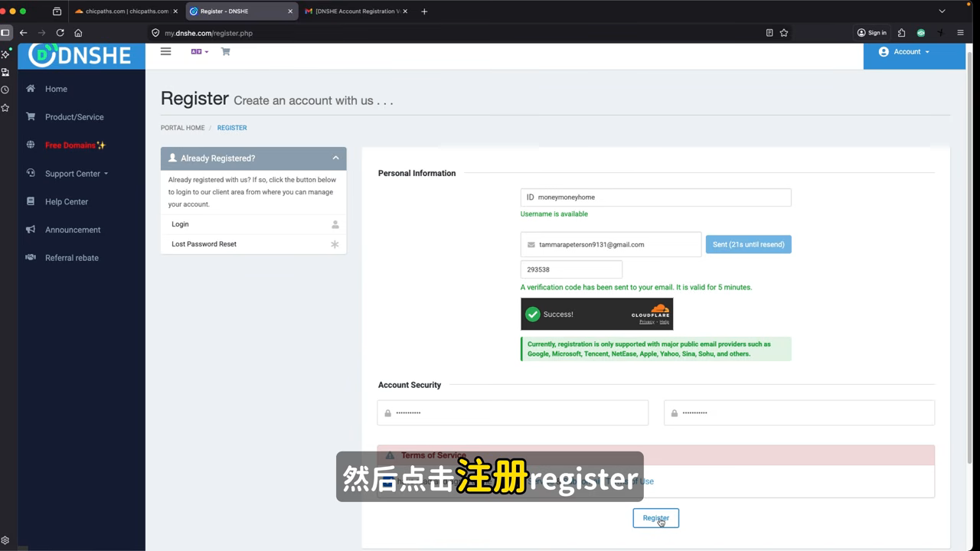The height and width of the screenshot is (551, 980).
Task: Click the Referral rebate handshake icon
Action: (x=31, y=257)
